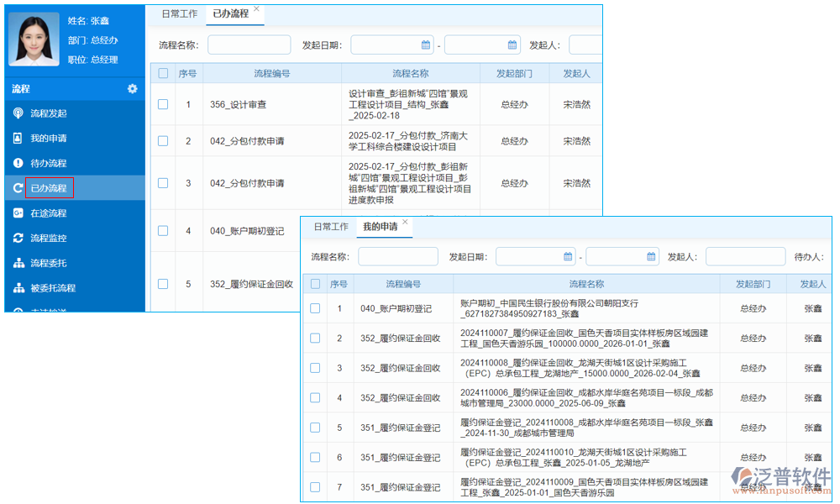Select the 流程委托 hierarchy icon

[19, 263]
